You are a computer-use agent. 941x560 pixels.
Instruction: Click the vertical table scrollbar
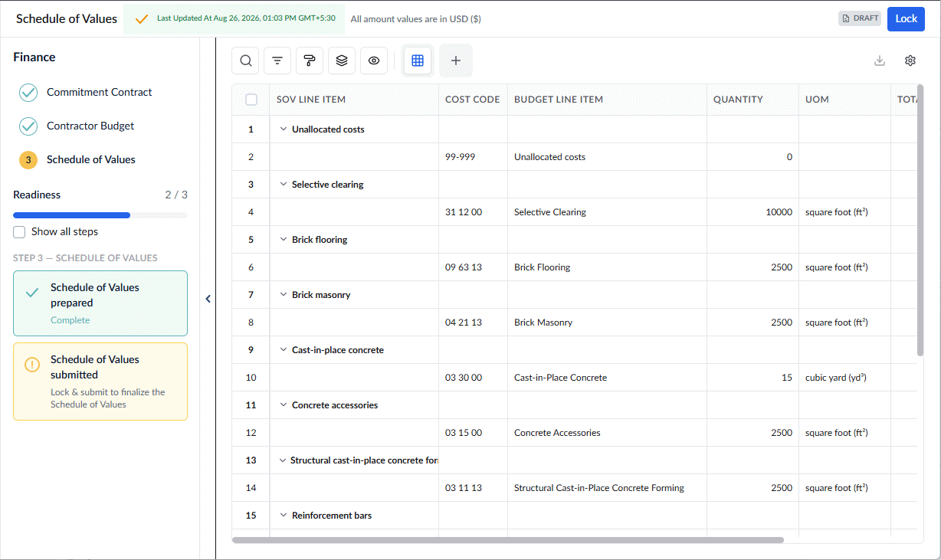tap(920, 220)
